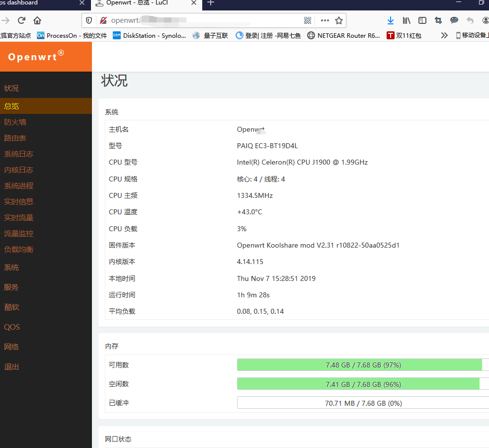Go to the browser home page icon

[x=37, y=20]
